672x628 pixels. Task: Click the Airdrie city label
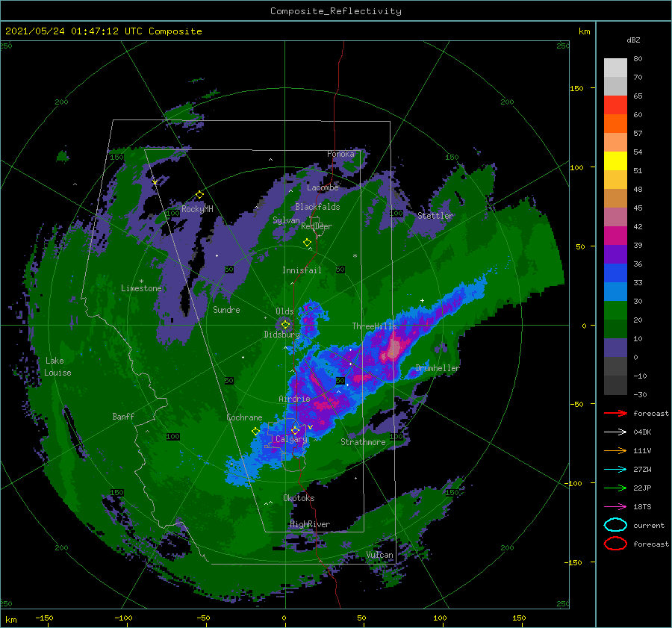click(x=294, y=399)
